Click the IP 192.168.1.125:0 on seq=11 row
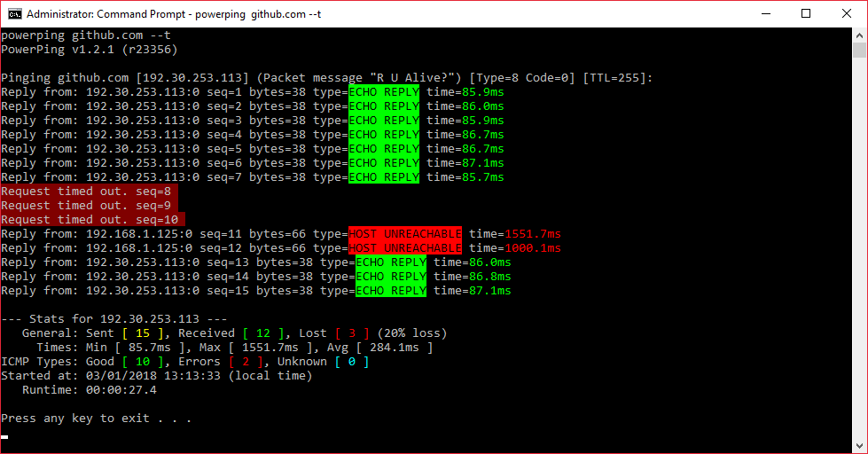868x454 pixels. 139,234
